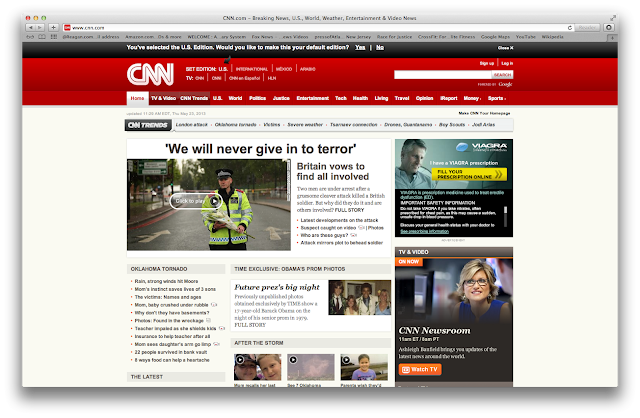Expand the Money dropdown menu
The image size is (640, 418).
pyautogui.click(x=472, y=98)
